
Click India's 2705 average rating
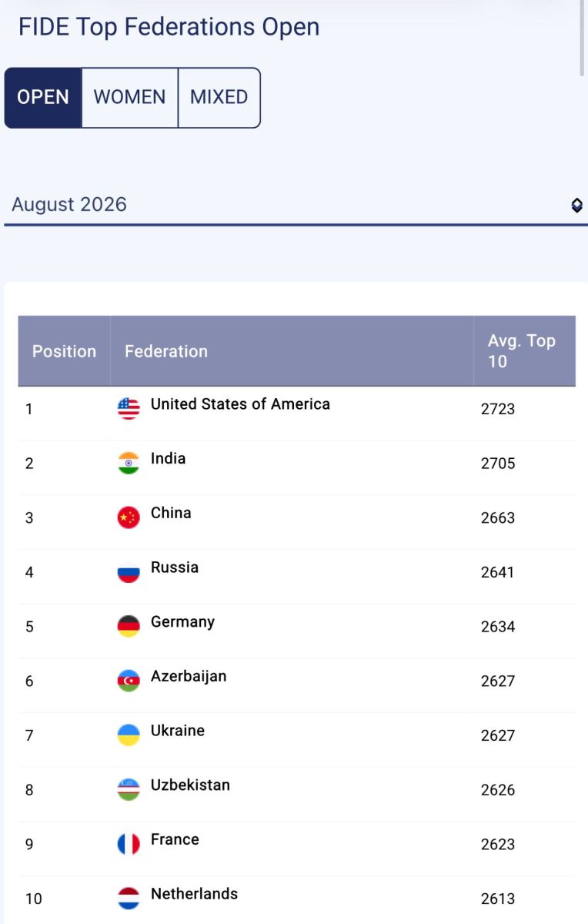498,464
